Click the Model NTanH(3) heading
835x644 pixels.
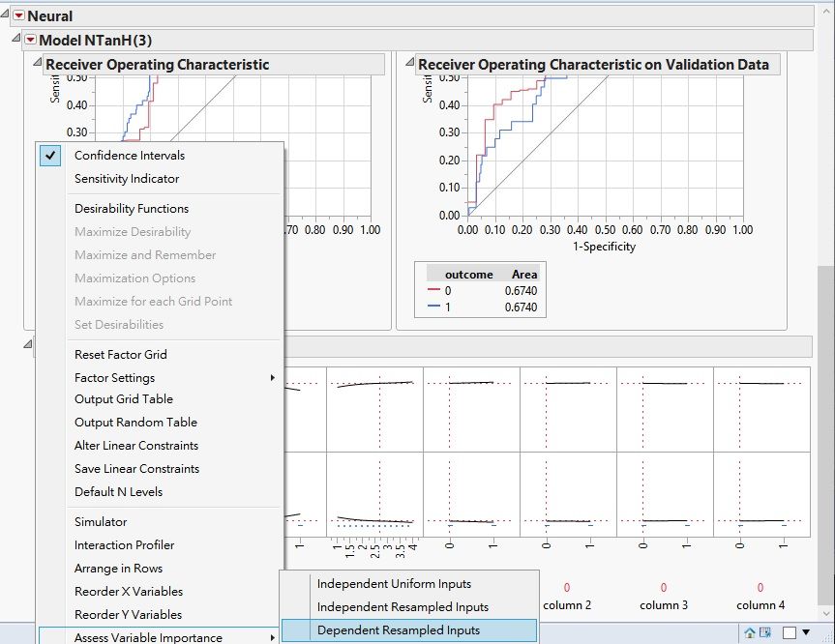[96, 41]
